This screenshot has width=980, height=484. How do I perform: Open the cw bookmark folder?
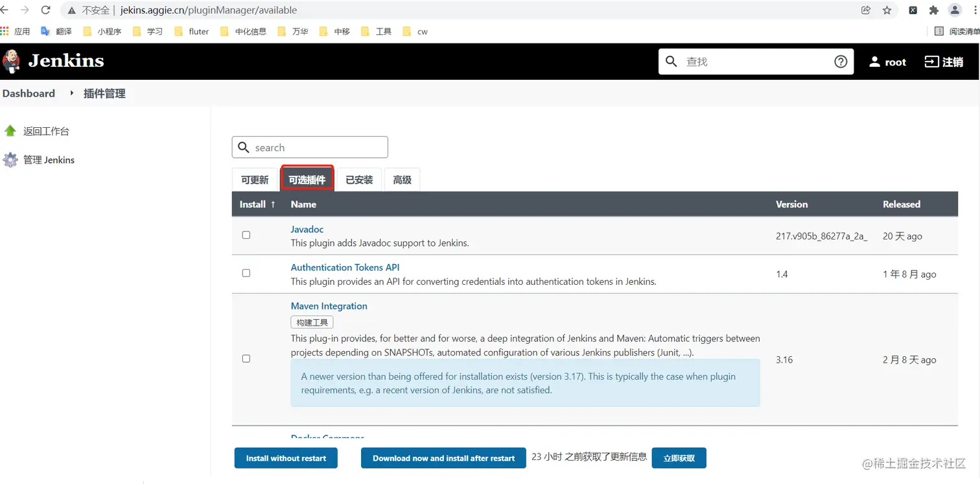[415, 31]
